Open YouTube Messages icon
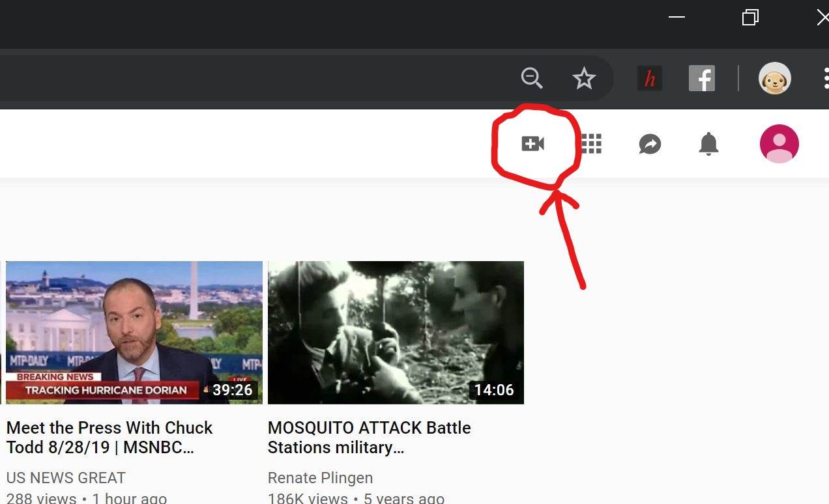This screenshot has height=504, width=829. [x=649, y=143]
